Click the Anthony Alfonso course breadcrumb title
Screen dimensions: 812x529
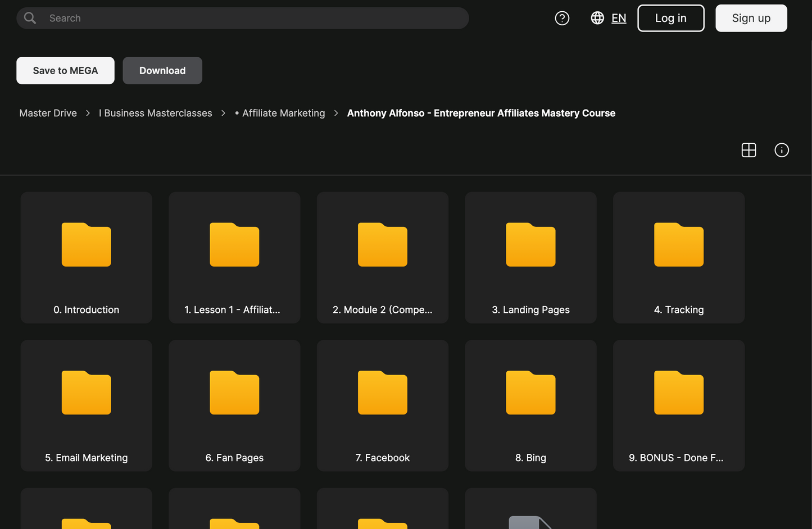click(481, 113)
